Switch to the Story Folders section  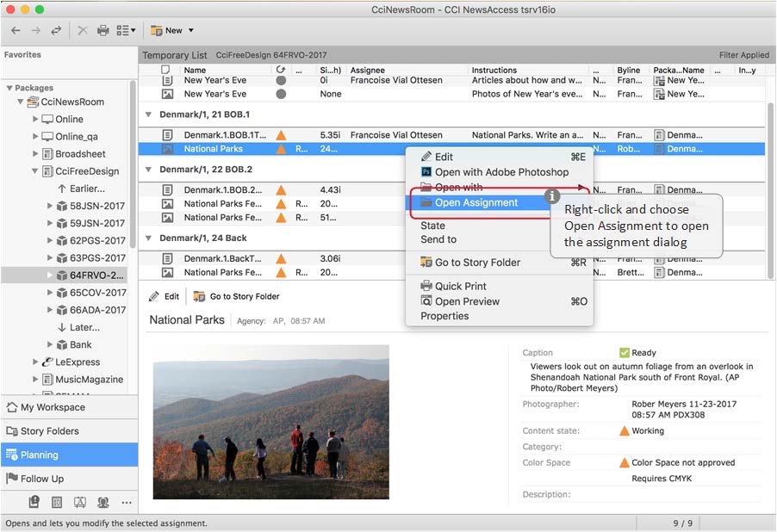[x=49, y=431]
